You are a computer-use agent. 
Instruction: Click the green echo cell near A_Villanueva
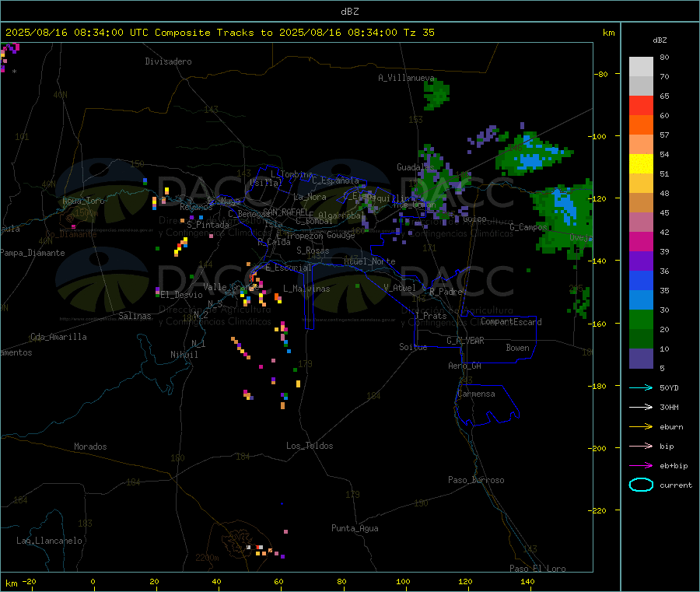click(x=436, y=95)
